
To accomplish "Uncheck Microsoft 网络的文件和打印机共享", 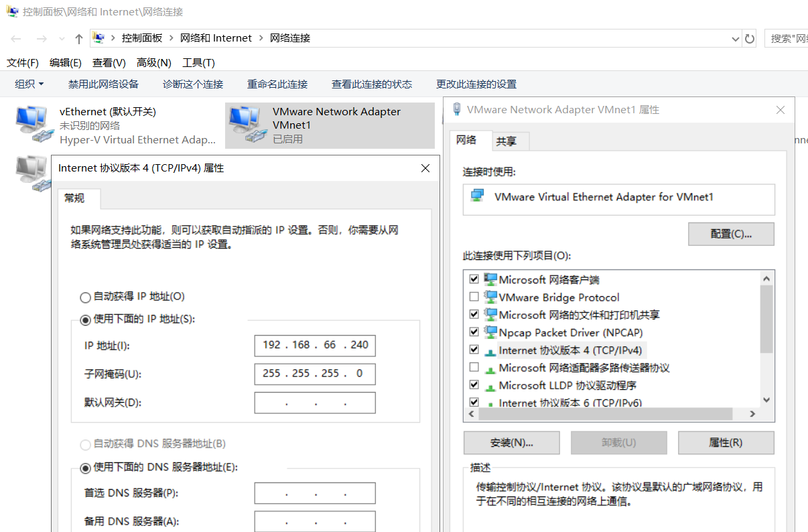I will pyautogui.click(x=474, y=314).
